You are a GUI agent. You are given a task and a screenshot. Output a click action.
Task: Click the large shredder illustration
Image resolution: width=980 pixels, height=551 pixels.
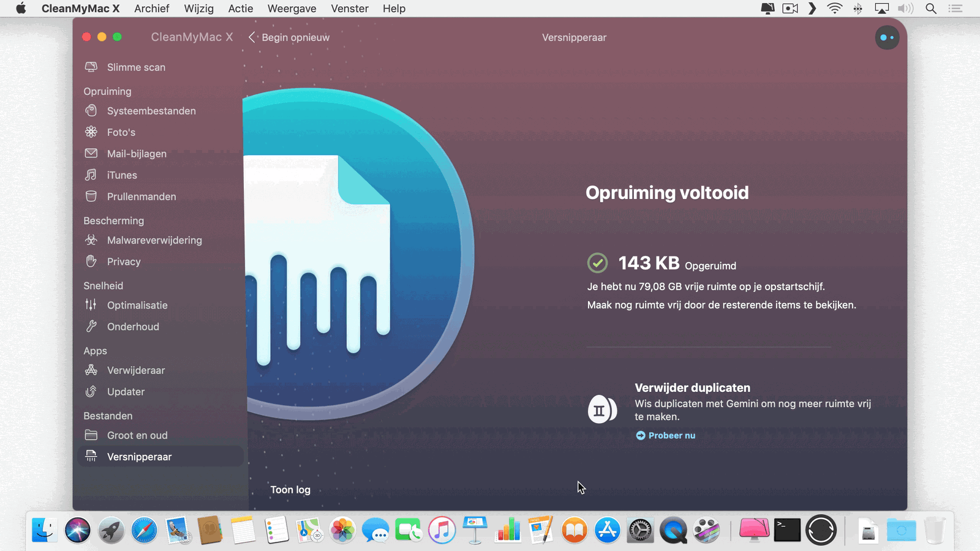pyautogui.click(x=358, y=254)
